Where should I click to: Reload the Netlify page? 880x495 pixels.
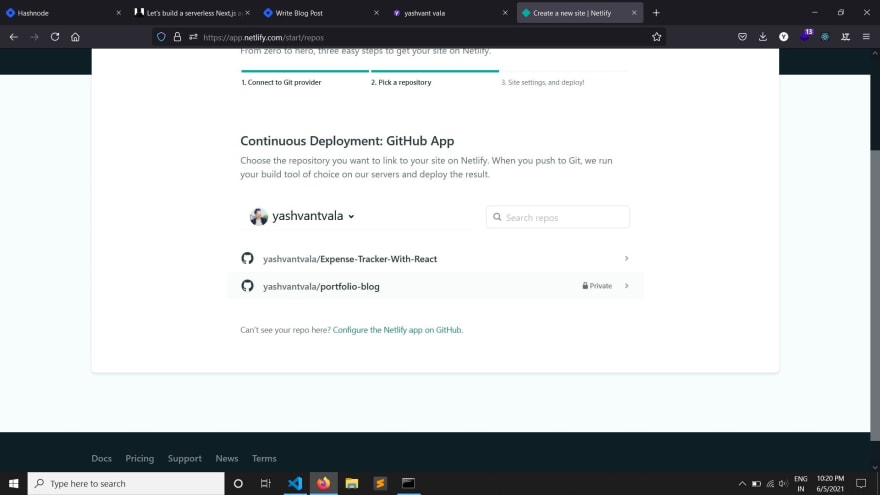[54, 37]
